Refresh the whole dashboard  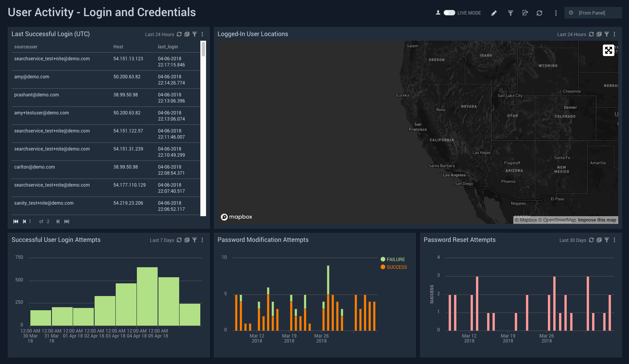tap(539, 13)
